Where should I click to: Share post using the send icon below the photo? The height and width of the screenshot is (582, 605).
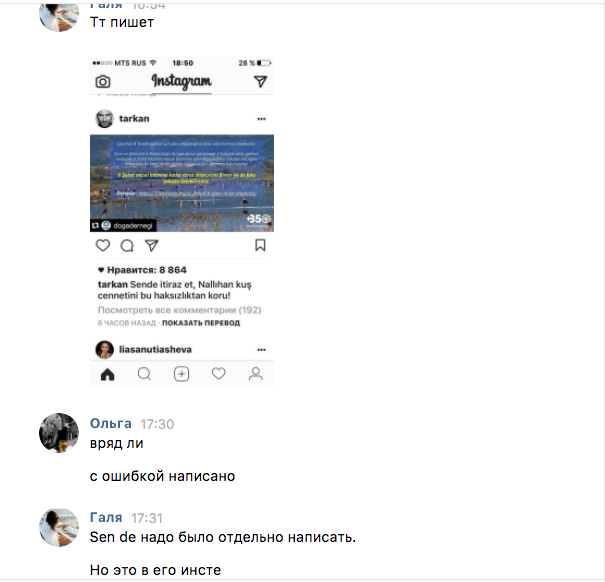[x=152, y=245]
